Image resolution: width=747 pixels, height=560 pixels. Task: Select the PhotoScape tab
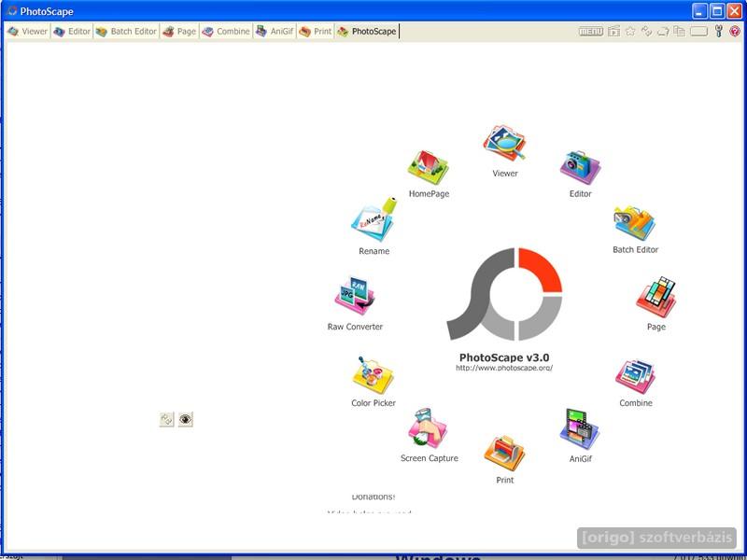click(367, 32)
